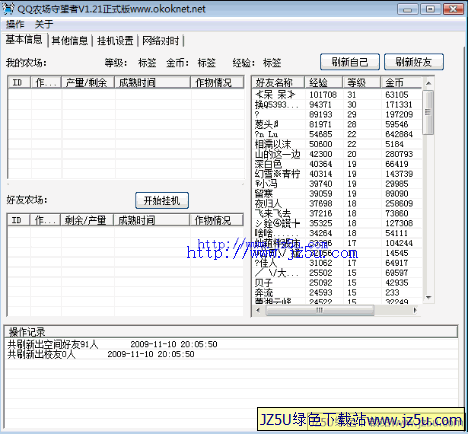Select friend 山的这一边 in the list
468x434 pixels.
337,154
